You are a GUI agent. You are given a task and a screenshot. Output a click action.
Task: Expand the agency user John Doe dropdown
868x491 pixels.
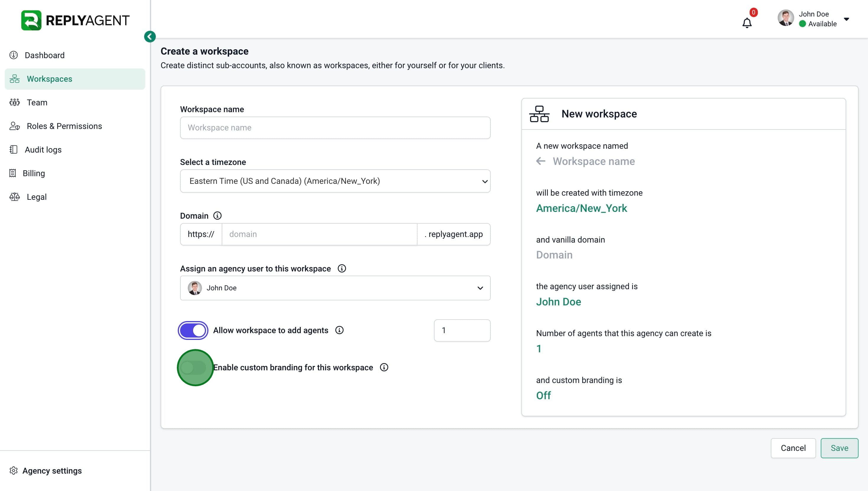coord(335,288)
